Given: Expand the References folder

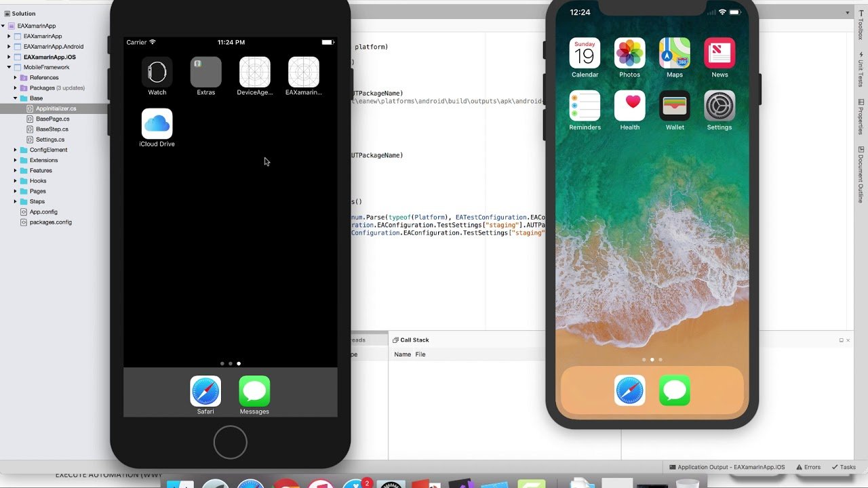Looking at the screenshot, I should 16,77.
